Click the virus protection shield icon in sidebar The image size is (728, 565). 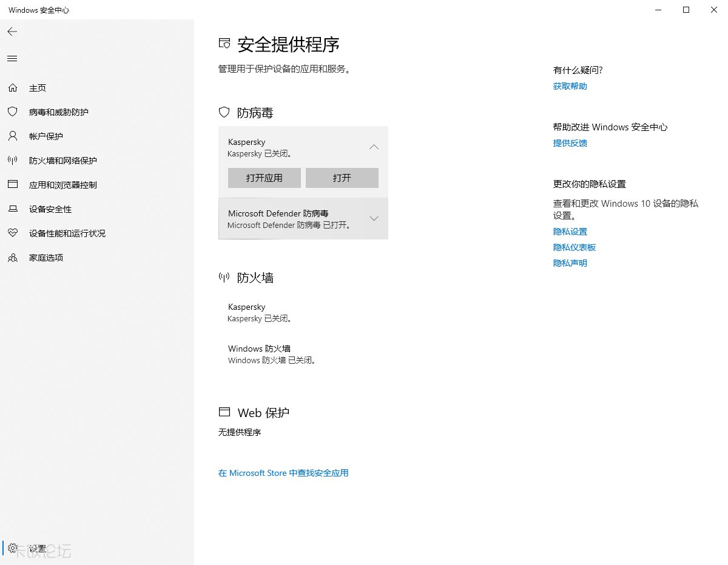[12, 112]
